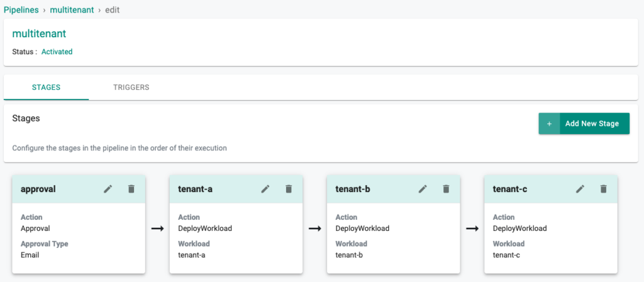Delete the tenant-b stage
The width and height of the screenshot is (644, 282).
coord(446,189)
